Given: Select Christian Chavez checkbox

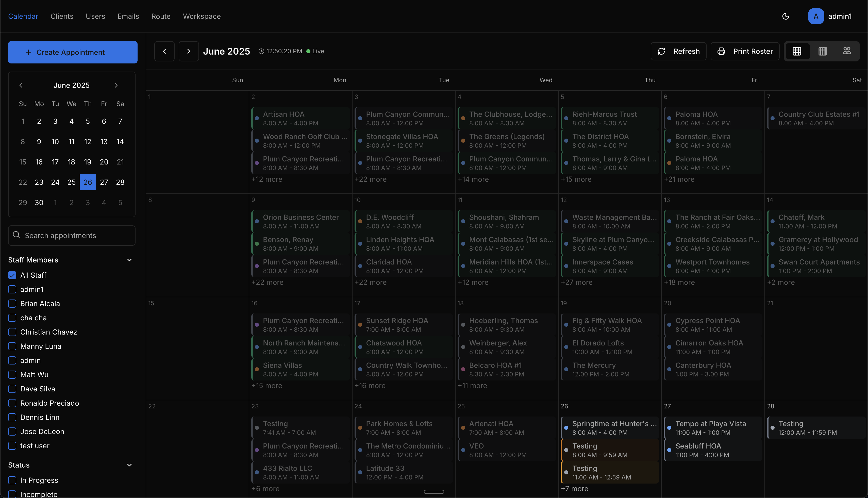Looking at the screenshot, I should click(x=12, y=332).
